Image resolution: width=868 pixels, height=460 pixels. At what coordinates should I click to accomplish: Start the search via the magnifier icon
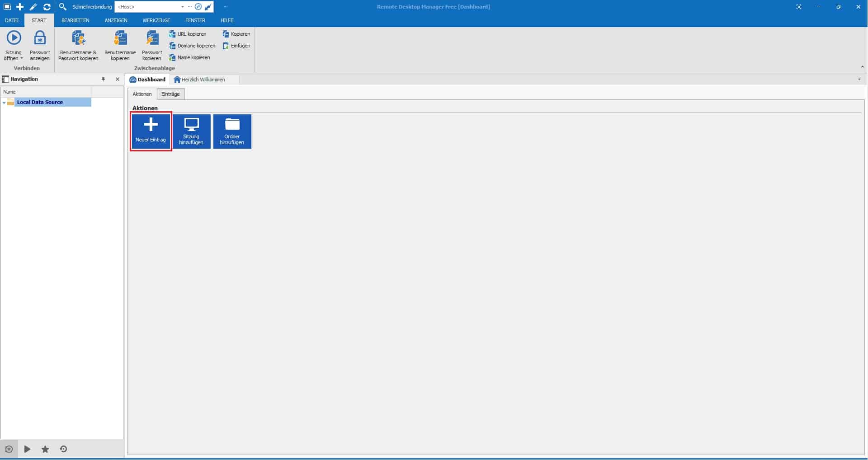tap(63, 7)
